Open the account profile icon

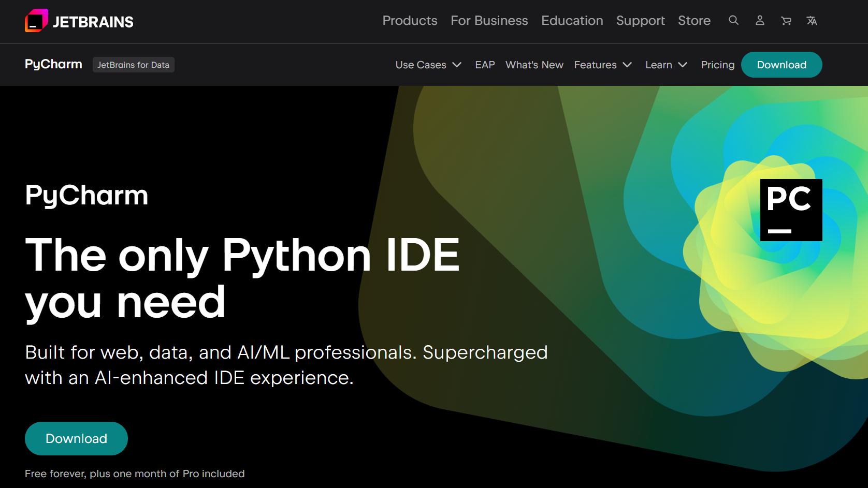pyautogui.click(x=760, y=21)
